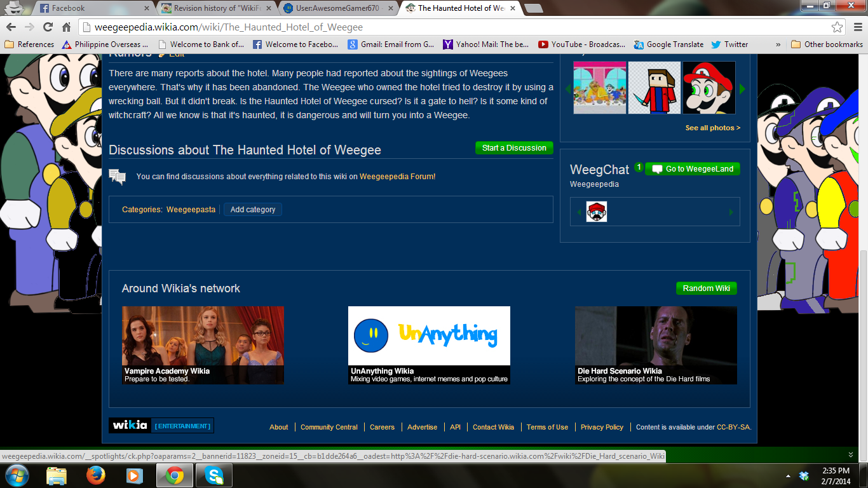Click the WeegChat users right arrow
Screen dimensions: 868x488
point(731,212)
